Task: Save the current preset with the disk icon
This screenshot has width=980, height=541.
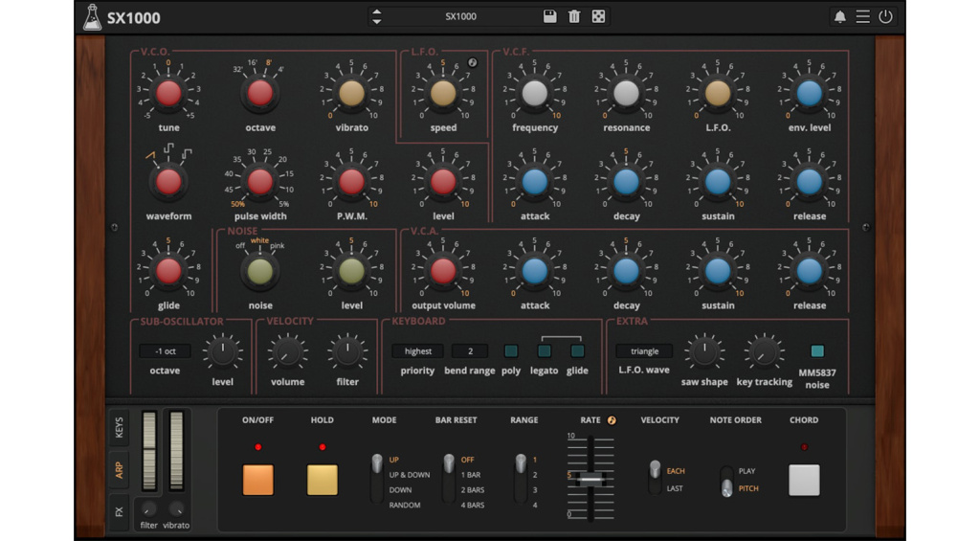Action: [549, 16]
